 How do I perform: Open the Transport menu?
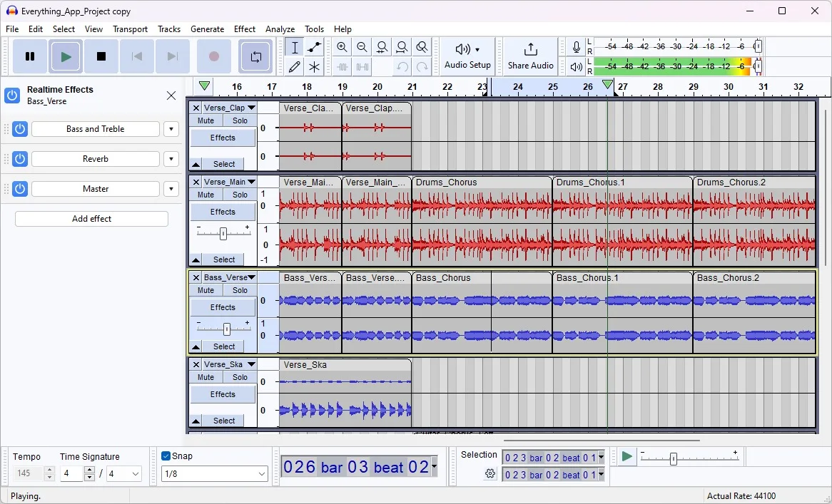(x=130, y=29)
